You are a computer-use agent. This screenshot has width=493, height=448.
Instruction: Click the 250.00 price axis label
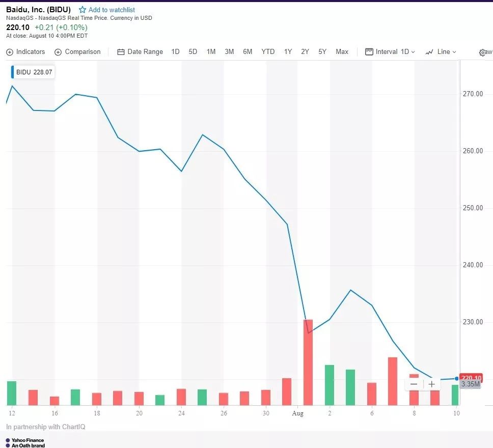coord(473,208)
